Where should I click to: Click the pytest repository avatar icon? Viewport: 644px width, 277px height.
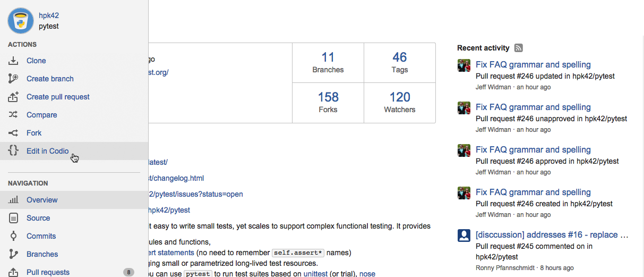pos(21,21)
